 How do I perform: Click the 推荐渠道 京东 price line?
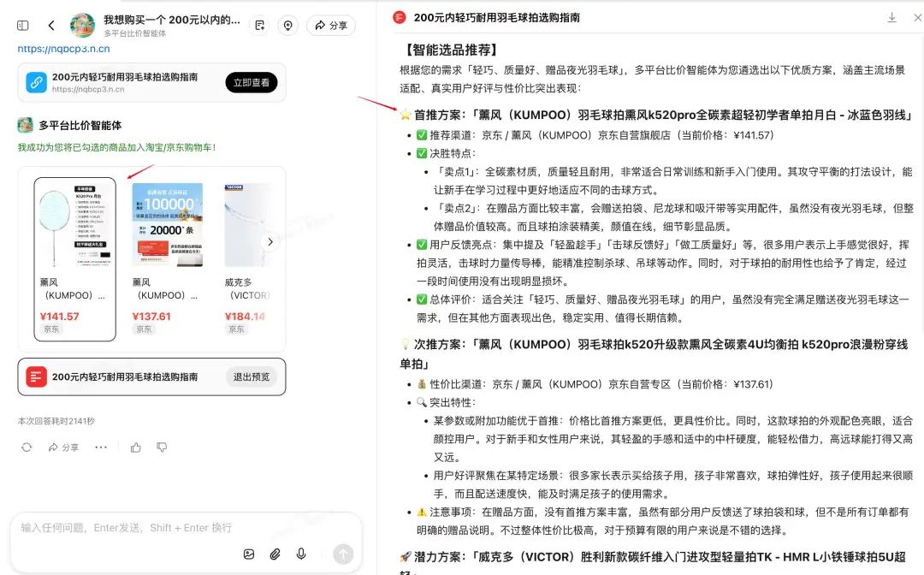tap(595, 135)
